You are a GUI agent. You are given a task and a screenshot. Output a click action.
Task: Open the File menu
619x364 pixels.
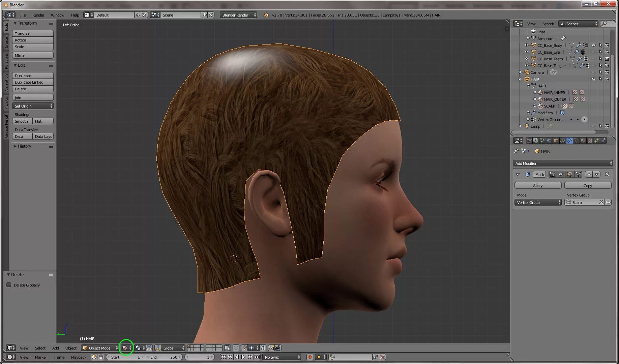22,15
